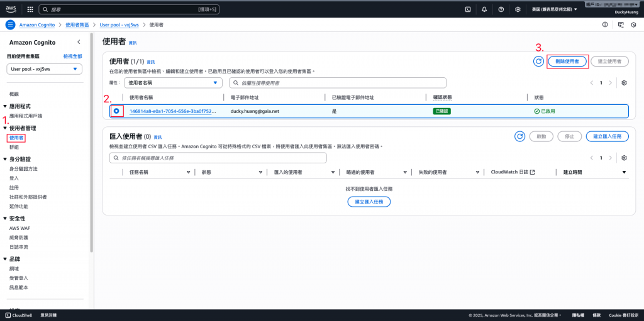
Task: Open the AWS logo home link
Action: tap(11, 9)
